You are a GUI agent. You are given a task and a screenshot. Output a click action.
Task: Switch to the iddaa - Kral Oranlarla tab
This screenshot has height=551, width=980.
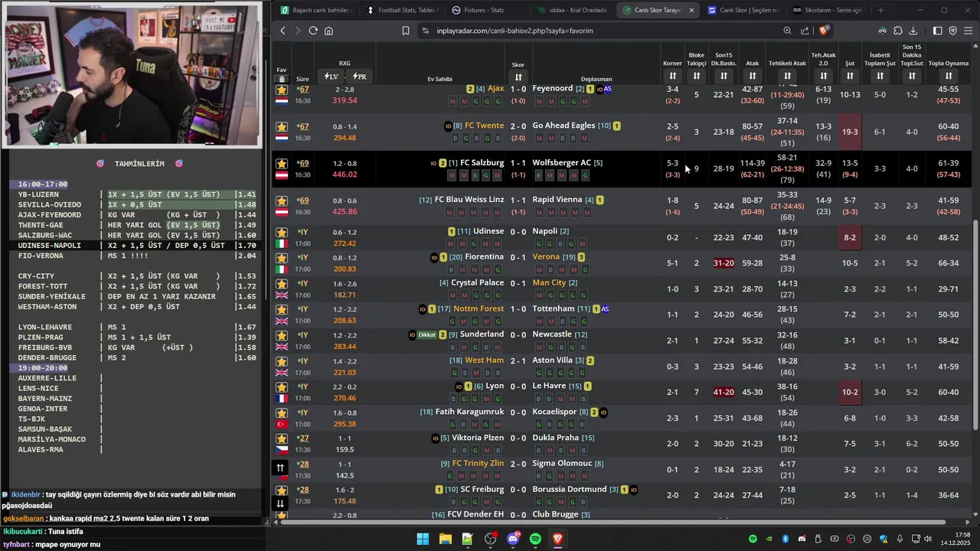[x=573, y=10]
